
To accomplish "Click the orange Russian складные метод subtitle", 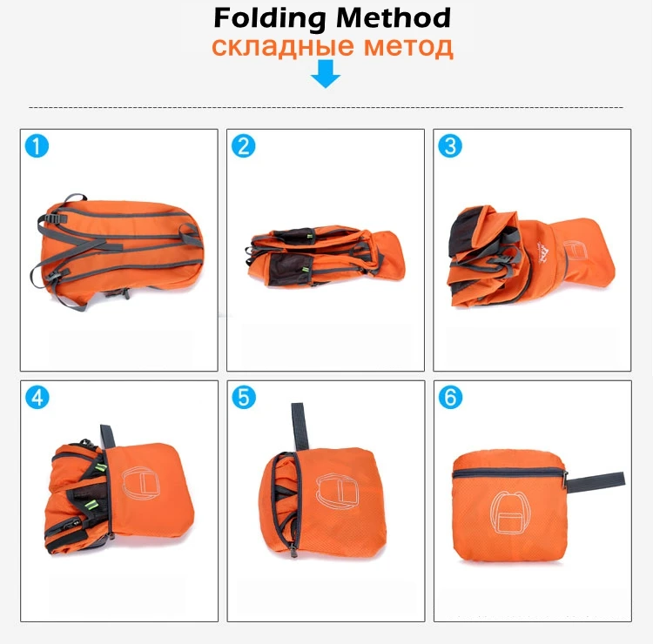I will (333, 47).
